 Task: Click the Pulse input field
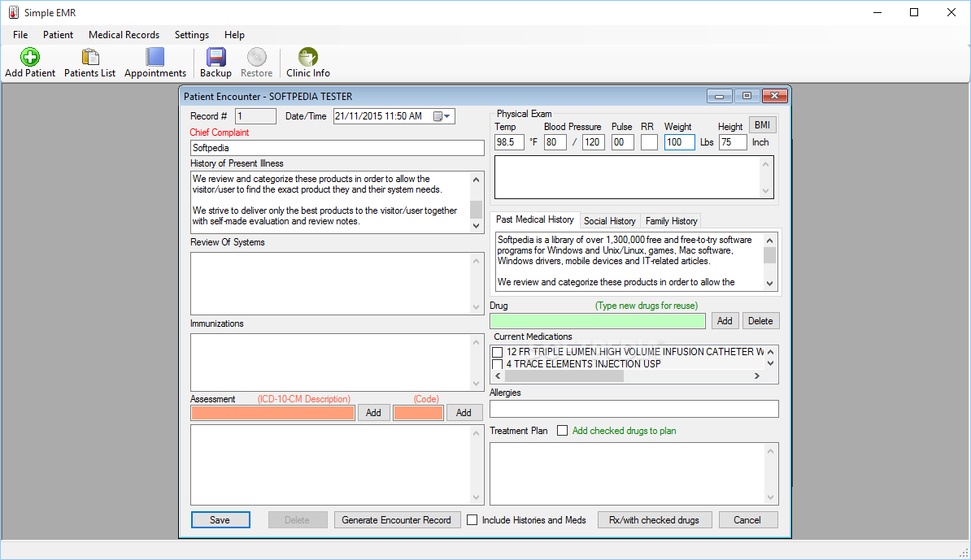coord(622,142)
